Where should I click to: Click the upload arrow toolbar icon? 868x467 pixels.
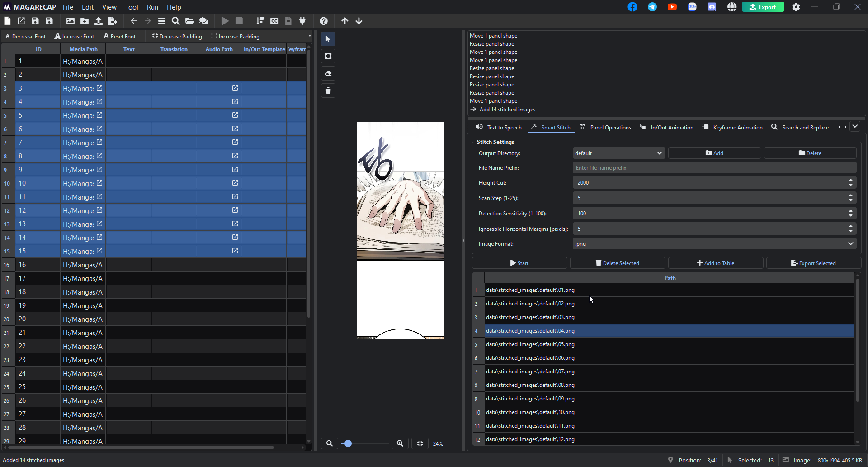99,21
